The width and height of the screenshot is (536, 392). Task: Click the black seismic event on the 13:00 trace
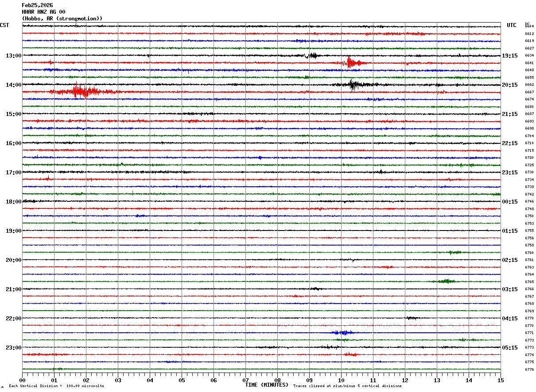[311, 56]
